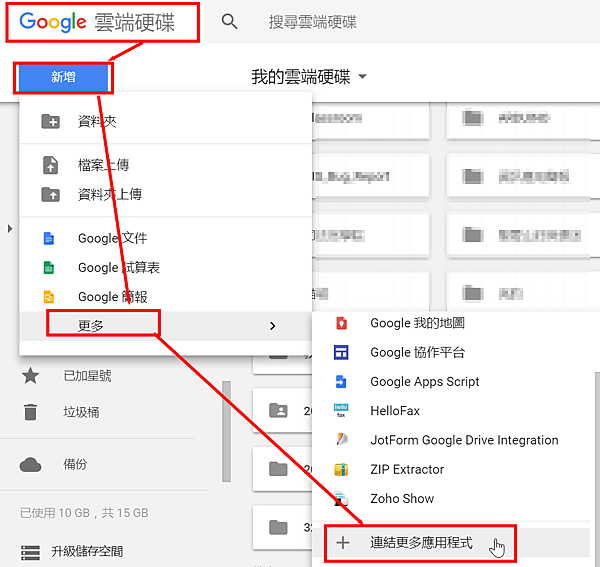Click the file upload icon

click(x=51, y=165)
